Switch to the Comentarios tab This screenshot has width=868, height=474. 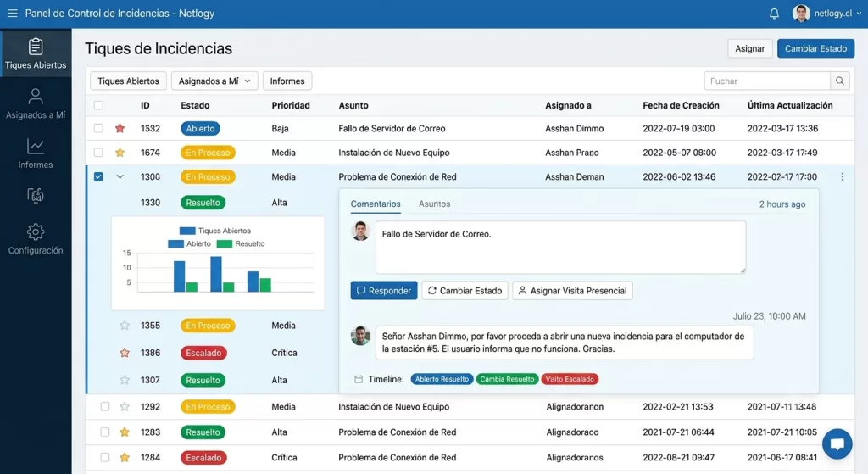pos(376,204)
